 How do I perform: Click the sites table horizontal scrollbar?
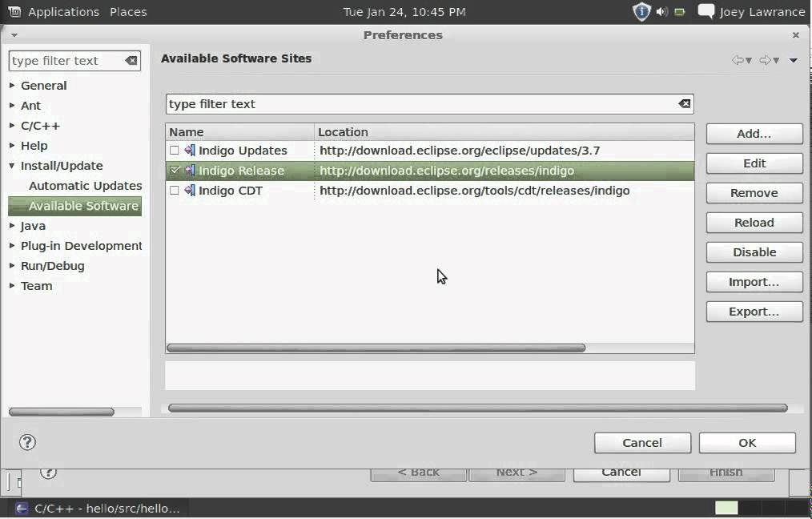pos(376,348)
